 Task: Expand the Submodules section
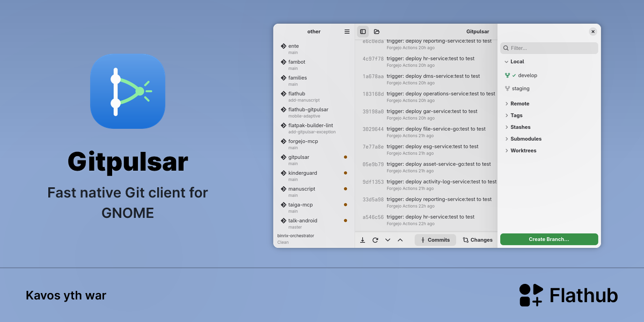pyautogui.click(x=522, y=139)
